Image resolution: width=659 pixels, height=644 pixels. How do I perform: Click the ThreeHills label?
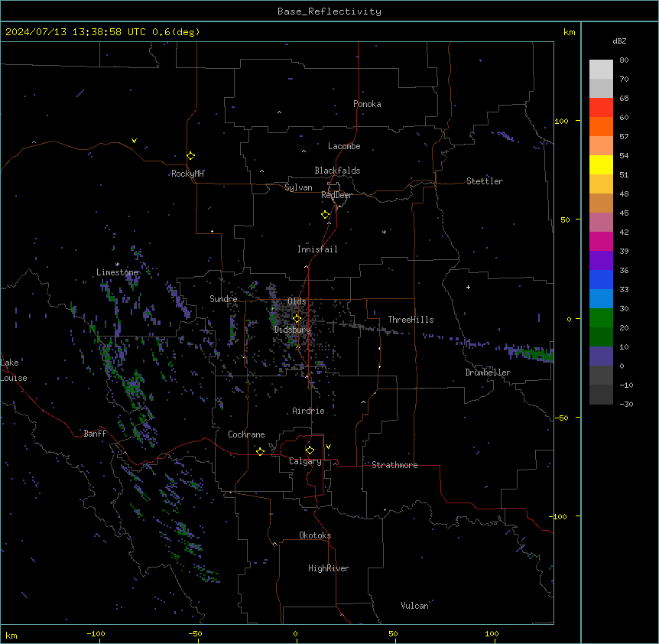[411, 320]
